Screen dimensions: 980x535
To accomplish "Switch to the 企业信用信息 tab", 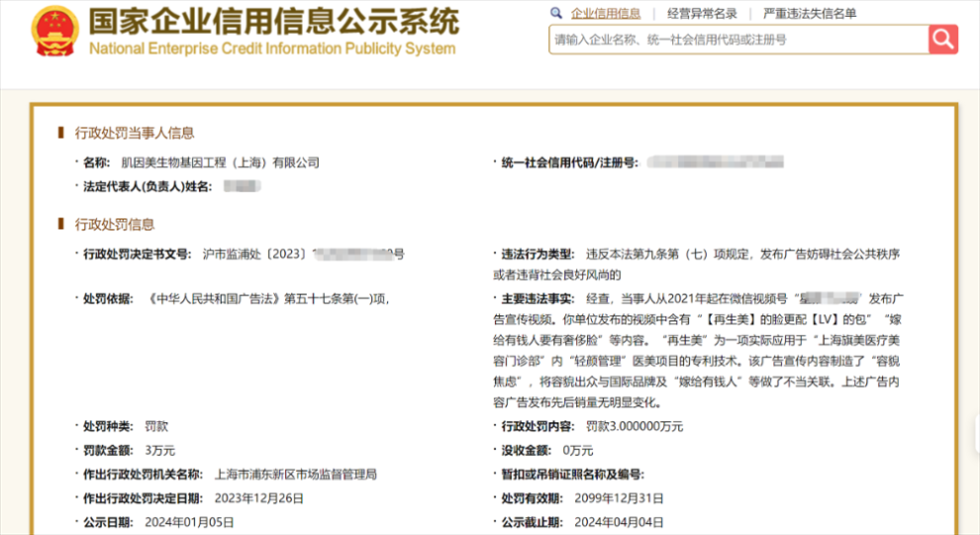I will tap(606, 14).
